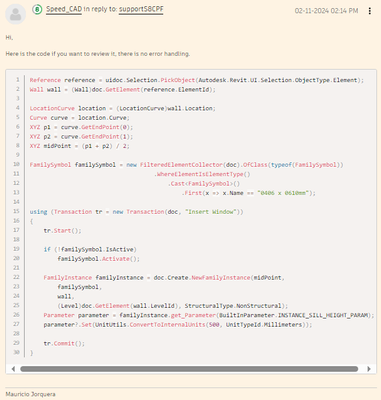Click line number 15 in code block
The height and width of the screenshot is (400, 381).
click(17, 211)
